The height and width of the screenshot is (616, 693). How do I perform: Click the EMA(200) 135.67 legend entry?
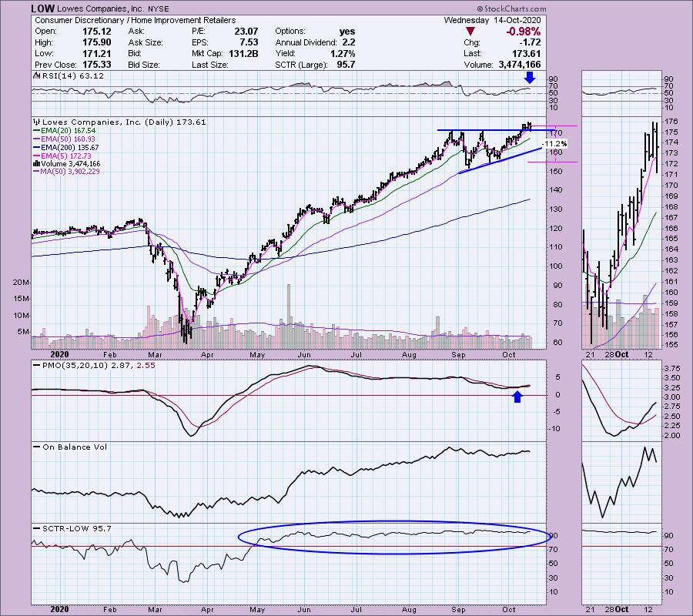click(x=70, y=147)
